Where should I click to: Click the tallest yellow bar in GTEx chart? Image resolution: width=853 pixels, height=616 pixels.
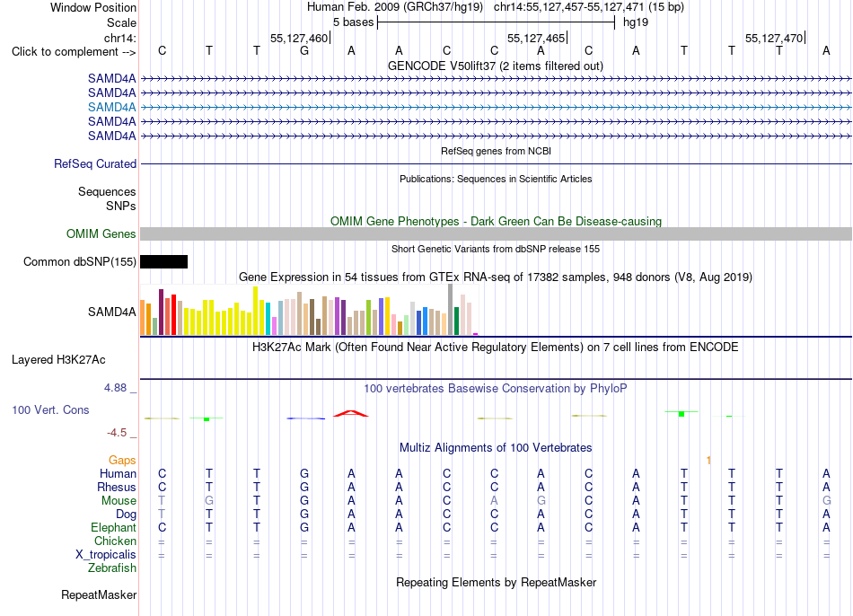pos(255,311)
